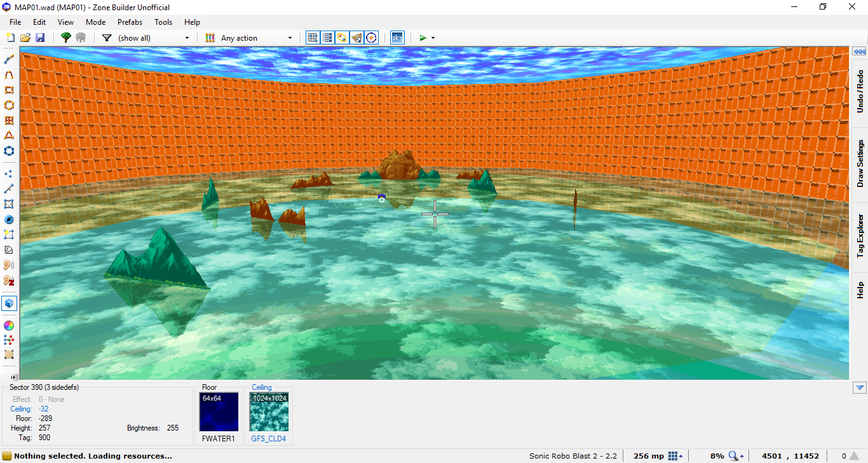
Task: Save the map with the floppy disk icon
Action: (x=40, y=38)
